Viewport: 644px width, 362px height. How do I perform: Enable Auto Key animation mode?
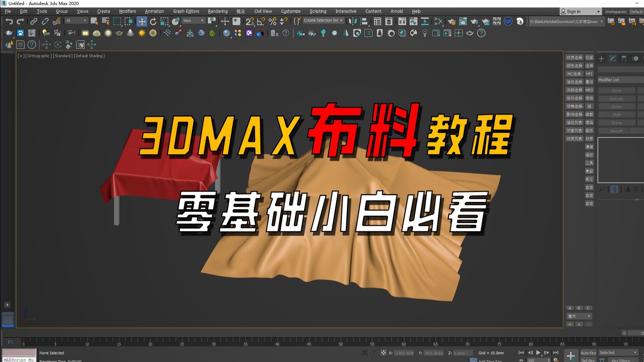[588, 352]
